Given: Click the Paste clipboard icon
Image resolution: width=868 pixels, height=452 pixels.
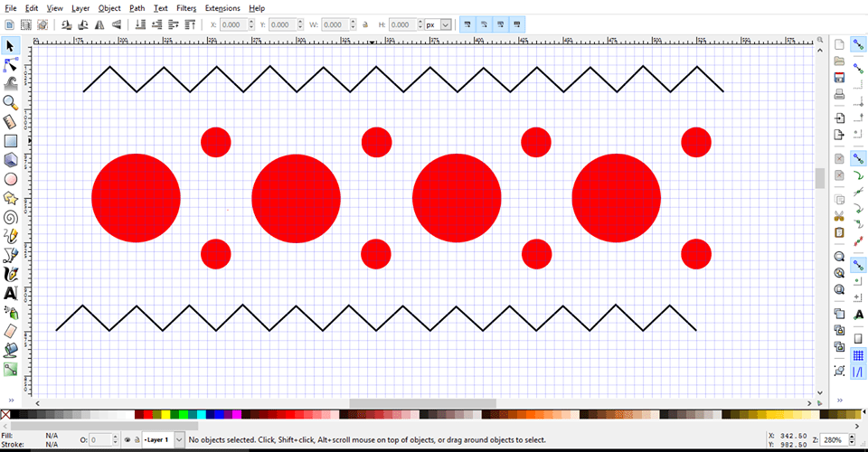Looking at the screenshot, I should 839,232.
